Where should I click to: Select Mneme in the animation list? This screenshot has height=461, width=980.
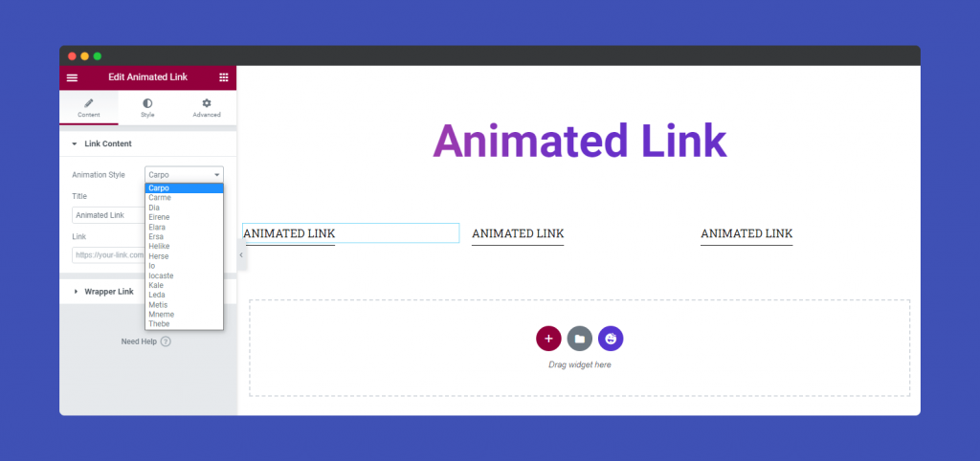click(184, 315)
